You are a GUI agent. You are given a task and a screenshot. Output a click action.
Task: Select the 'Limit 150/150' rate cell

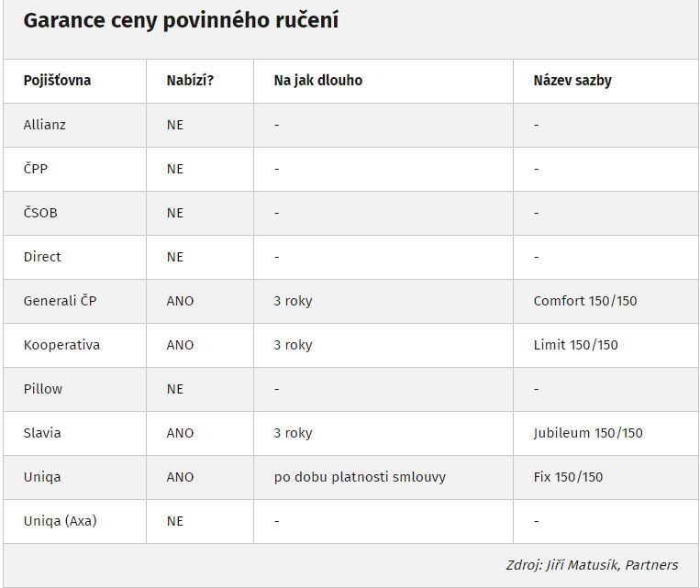click(x=576, y=345)
